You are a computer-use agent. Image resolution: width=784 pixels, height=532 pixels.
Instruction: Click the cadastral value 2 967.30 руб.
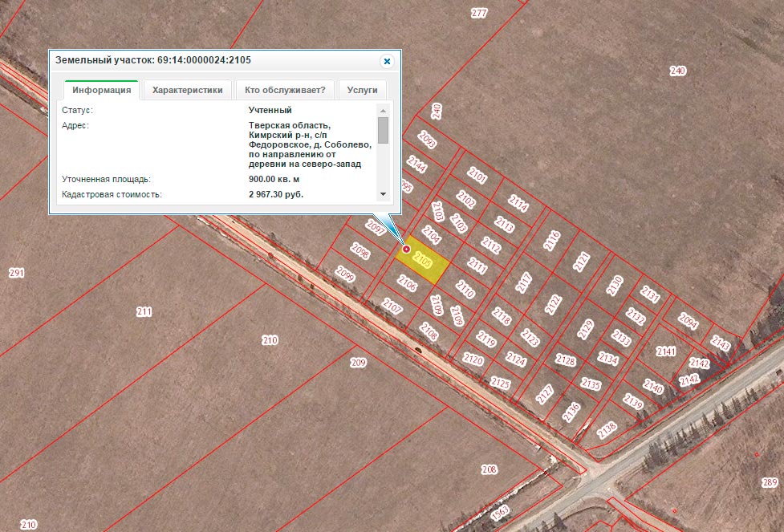(276, 194)
